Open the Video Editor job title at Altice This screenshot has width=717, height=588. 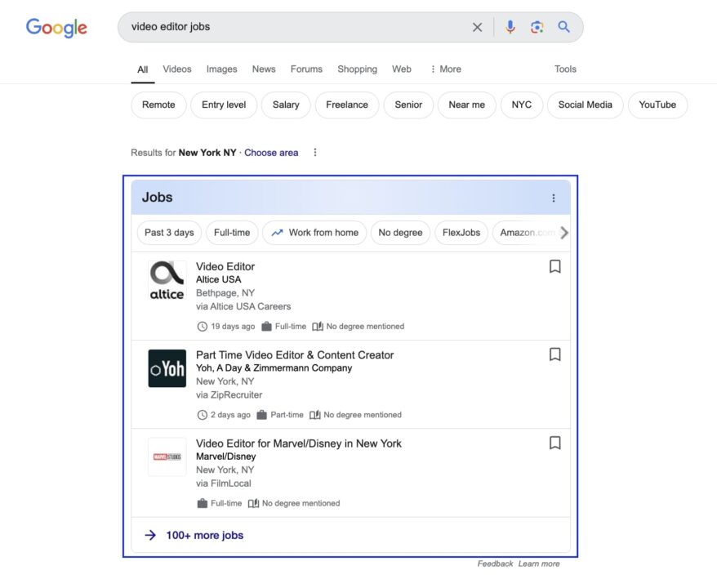tap(225, 266)
